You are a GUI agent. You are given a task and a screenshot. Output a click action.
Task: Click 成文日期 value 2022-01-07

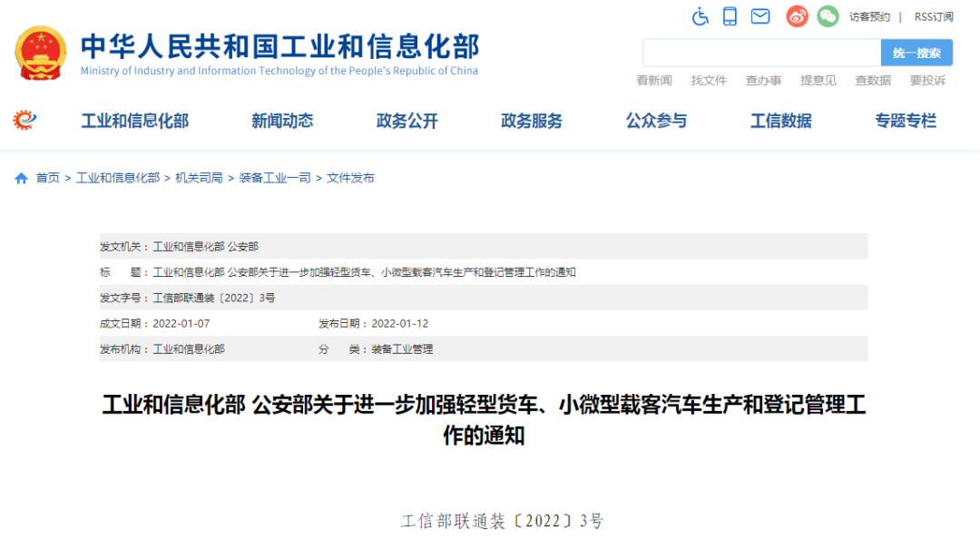point(181,323)
